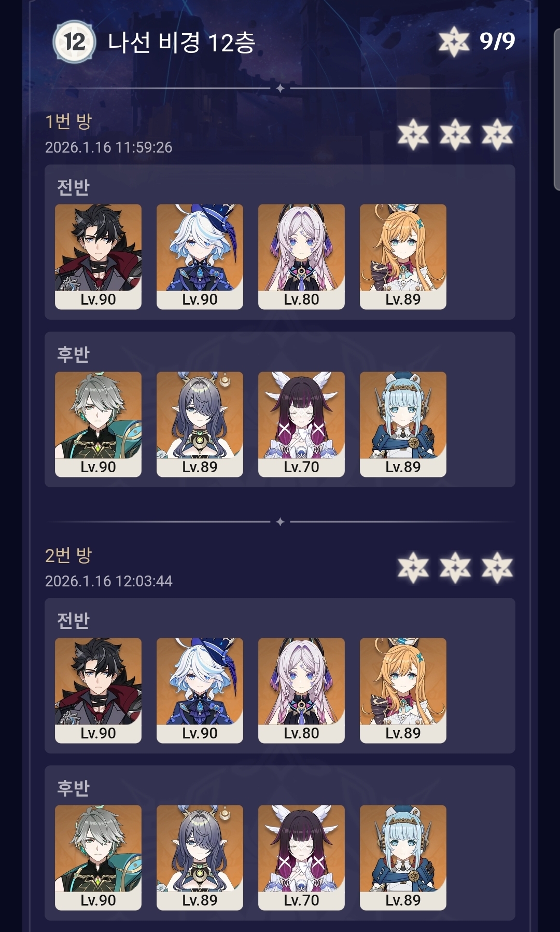Select horned Lv.89 character in room 1 second half
The height and width of the screenshot is (932, 560).
(x=200, y=424)
